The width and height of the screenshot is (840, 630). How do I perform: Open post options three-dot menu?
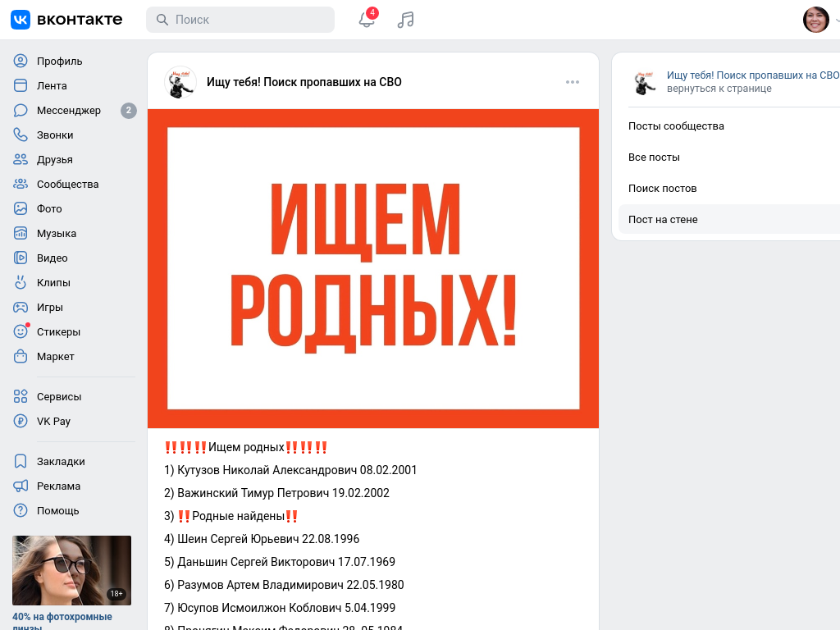click(573, 82)
